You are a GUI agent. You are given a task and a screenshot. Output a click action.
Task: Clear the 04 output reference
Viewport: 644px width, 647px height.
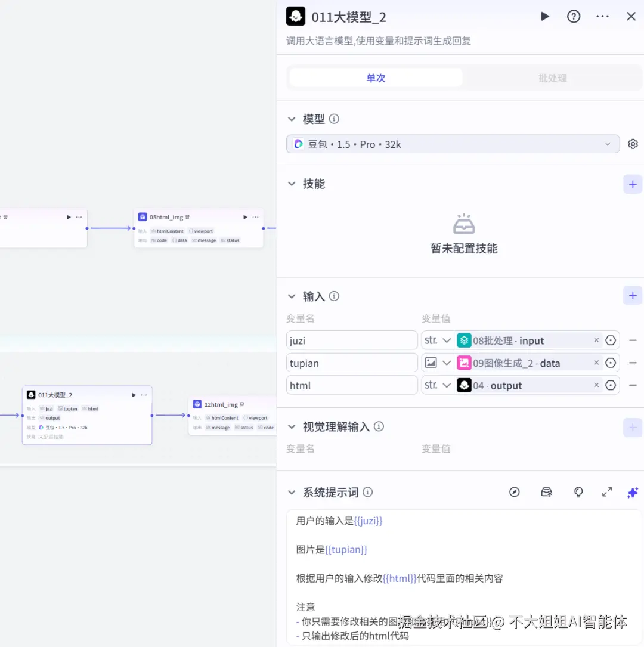click(596, 385)
